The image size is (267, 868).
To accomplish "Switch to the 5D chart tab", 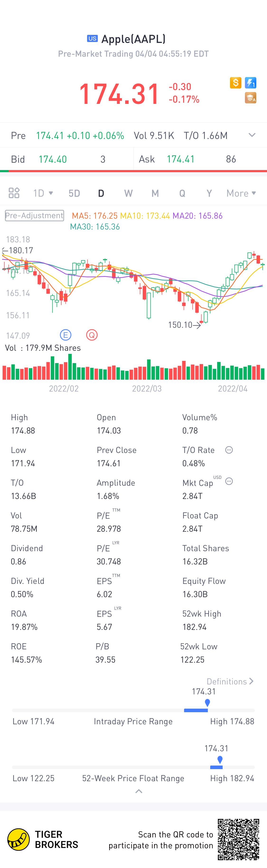I will click(x=74, y=193).
